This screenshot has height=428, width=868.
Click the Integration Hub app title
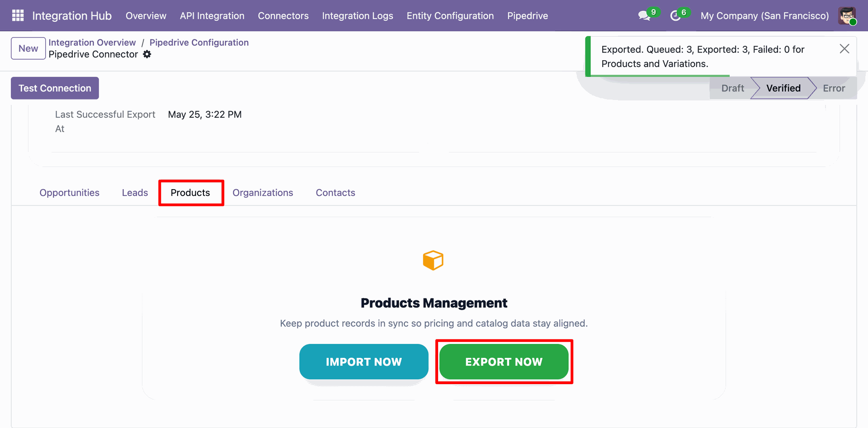click(72, 16)
